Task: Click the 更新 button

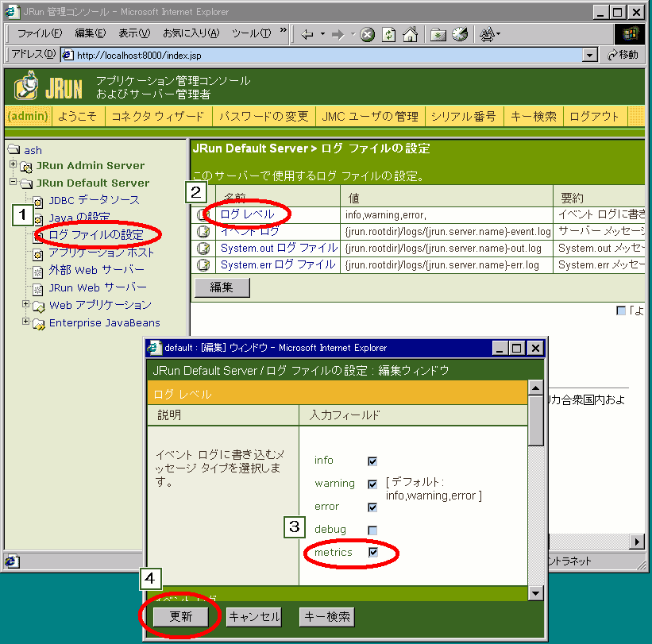Action: [x=180, y=616]
